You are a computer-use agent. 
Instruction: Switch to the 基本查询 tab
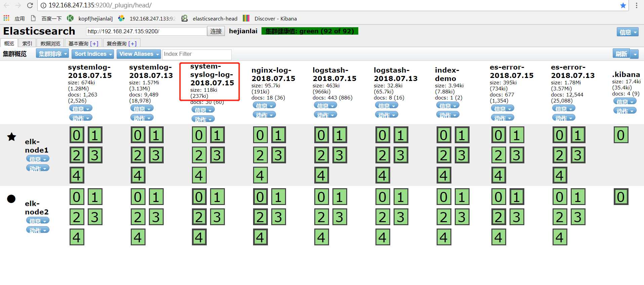coord(78,43)
